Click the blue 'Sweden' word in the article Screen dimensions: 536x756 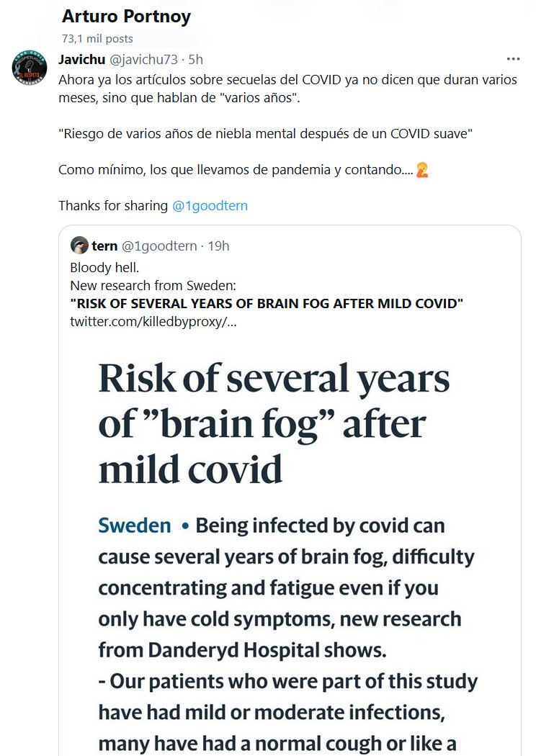tap(135, 526)
